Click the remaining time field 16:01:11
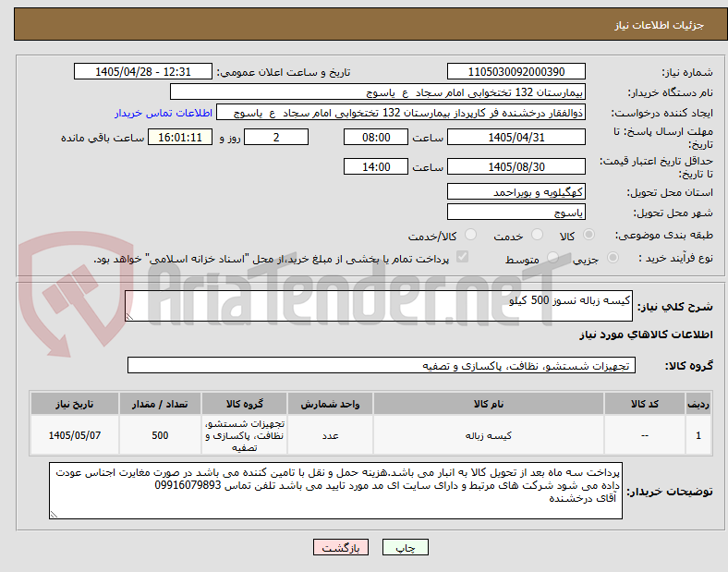Viewport: 728px width, 572px height. pos(180,137)
